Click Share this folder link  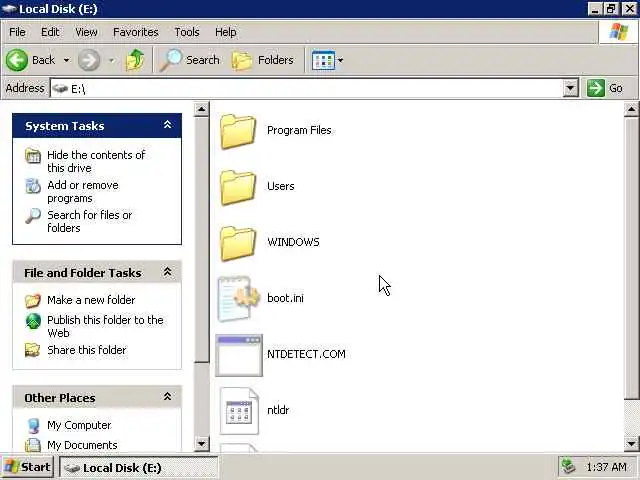coord(87,350)
